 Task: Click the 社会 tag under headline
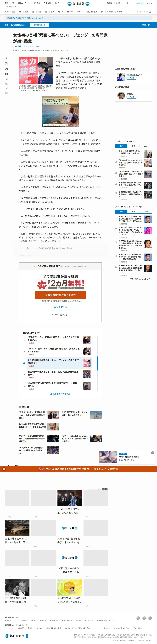[x=25, y=46]
